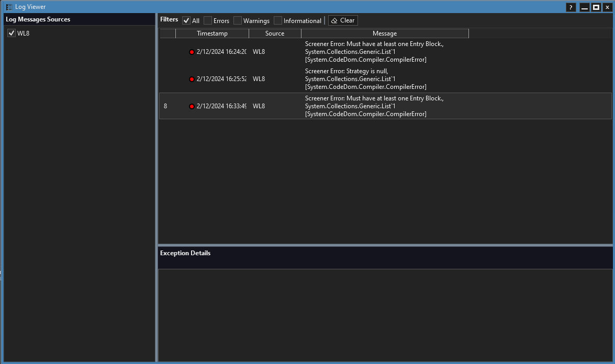Enable the Warnings filter checkbox
The image size is (615, 364).
coord(238,20)
